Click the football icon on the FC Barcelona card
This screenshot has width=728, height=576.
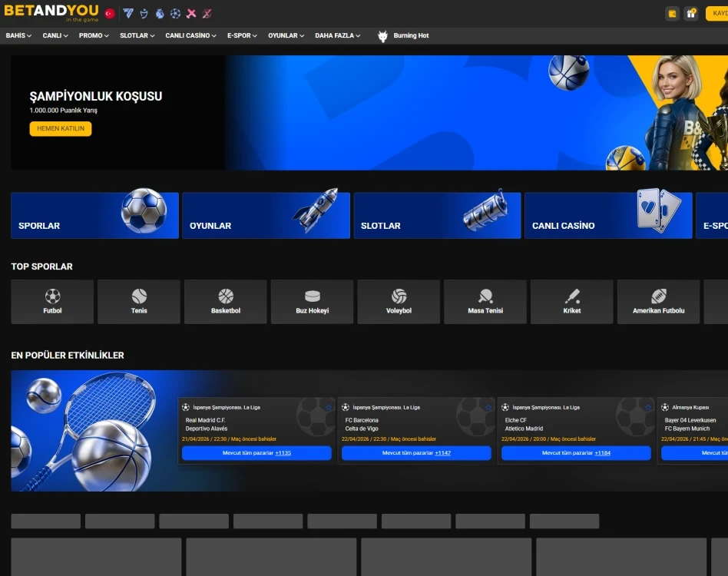click(346, 407)
